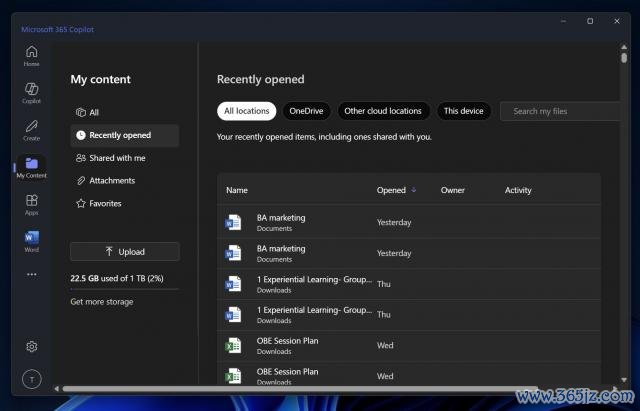640x411 pixels.
Task: Select Recently opened in My content
Action: (124, 136)
